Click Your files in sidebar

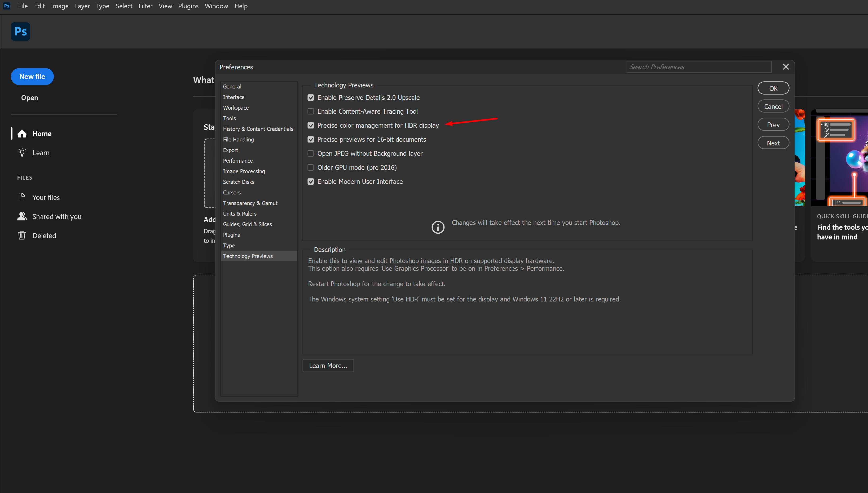46,197
